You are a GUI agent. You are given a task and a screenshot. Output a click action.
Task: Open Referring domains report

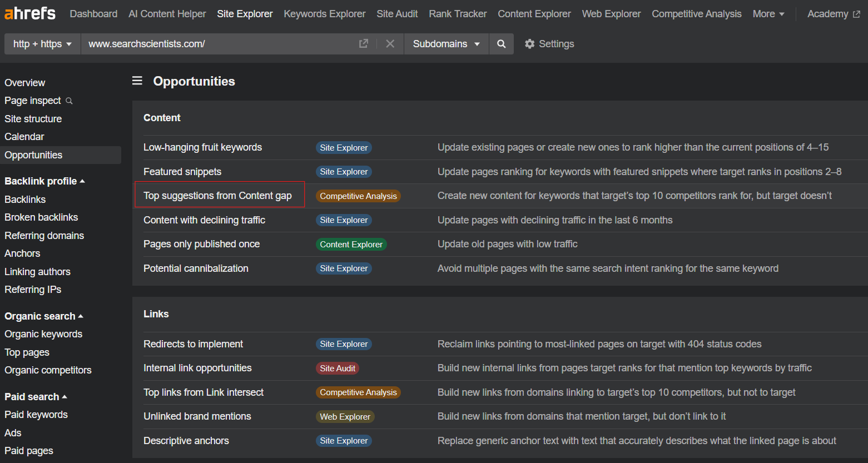(44, 236)
